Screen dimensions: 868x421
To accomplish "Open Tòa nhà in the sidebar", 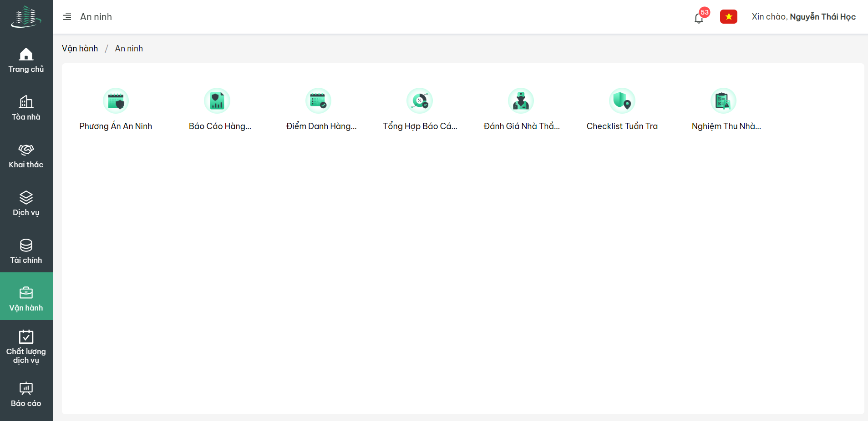I will pos(26,108).
